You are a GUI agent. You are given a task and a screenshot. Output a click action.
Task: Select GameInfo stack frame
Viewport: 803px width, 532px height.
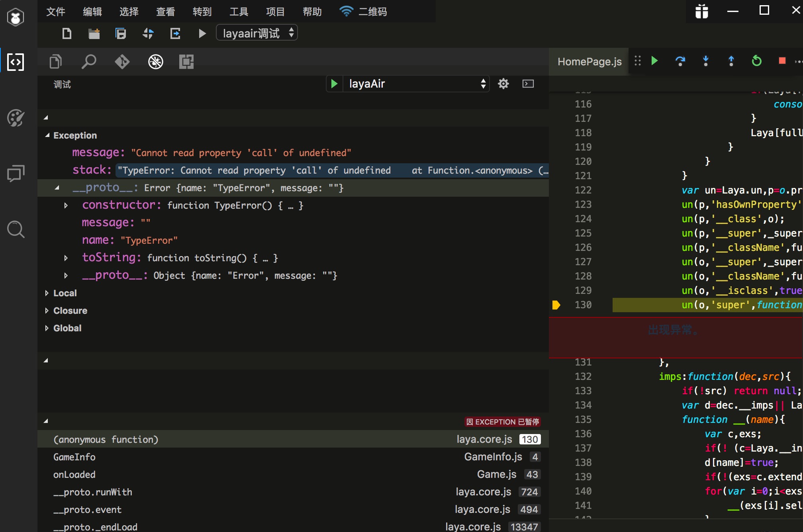(x=74, y=457)
